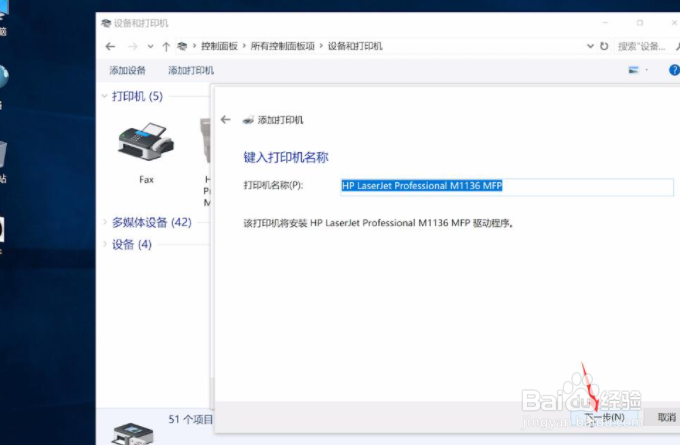Click 所有控制面板项 breadcrumb
The image size is (680, 445).
click(282, 46)
